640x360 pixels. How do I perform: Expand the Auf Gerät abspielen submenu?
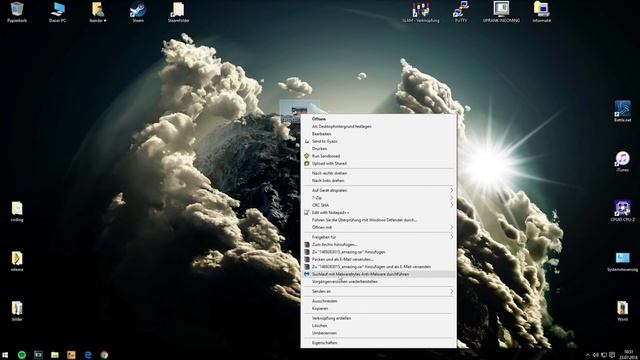tap(379, 190)
